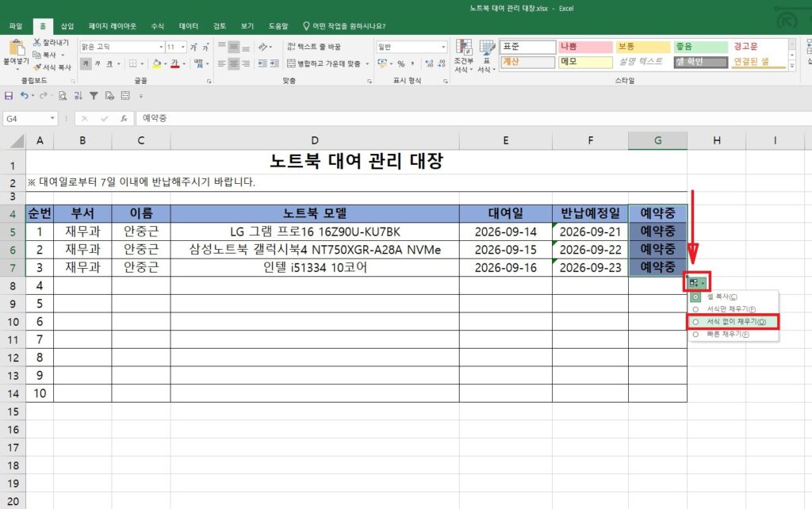
Task: Open Format as Table (표 서식)
Action: (x=486, y=56)
